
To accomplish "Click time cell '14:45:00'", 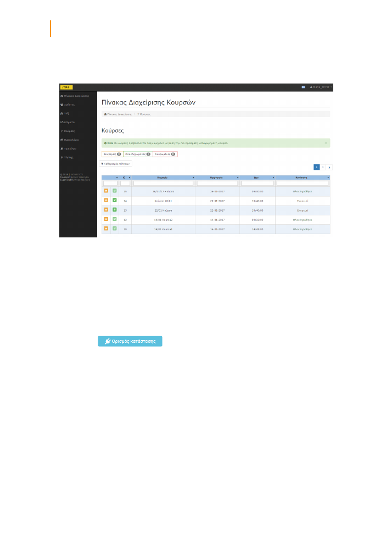I will (x=257, y=229).
